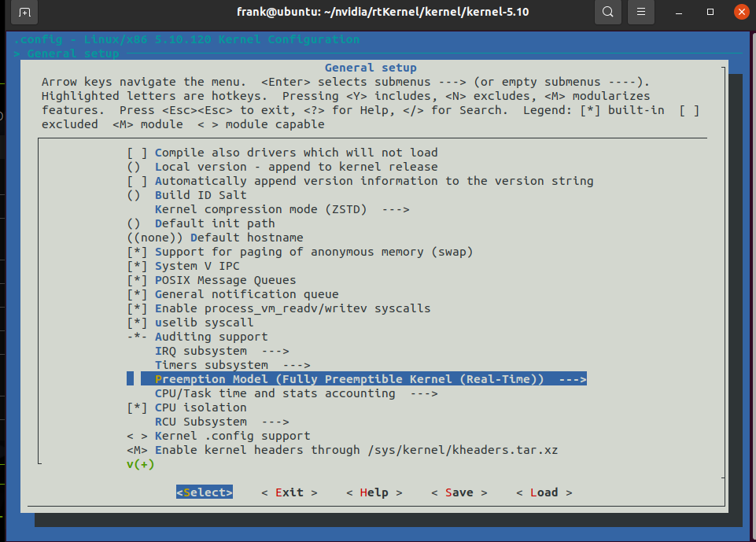Viewport: 756px width, 542px height.
Task: Click the new terminal tab icon
Action: point(25,13)
